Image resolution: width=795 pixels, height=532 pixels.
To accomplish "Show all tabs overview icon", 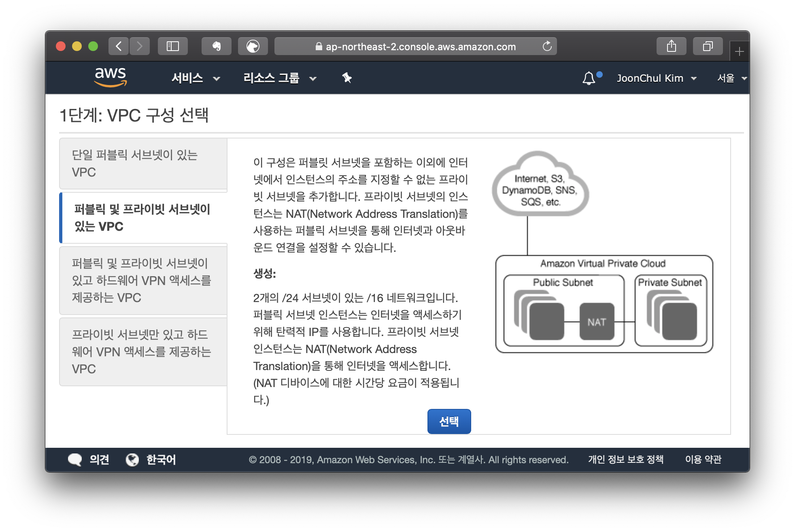I will pyautogui.click(x=708, y=46).
